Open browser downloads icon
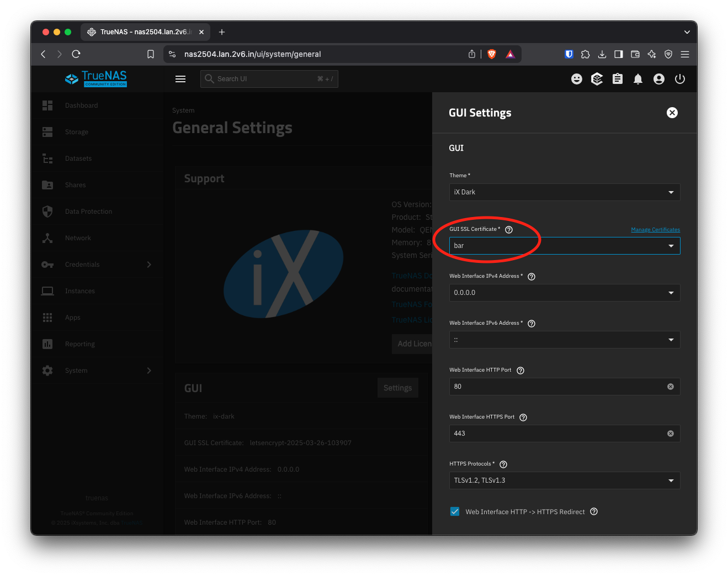 [602, 54]
